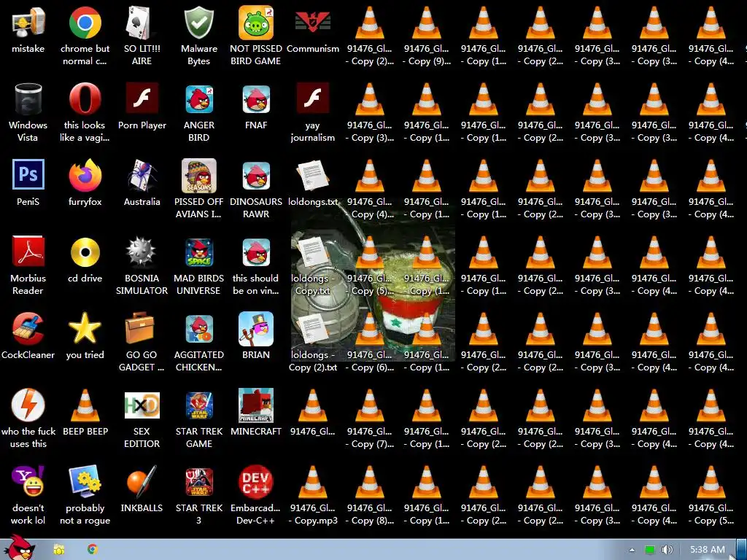Open the volume speaker tray icon
Viewport: 747px width, 560px height.
667,550
